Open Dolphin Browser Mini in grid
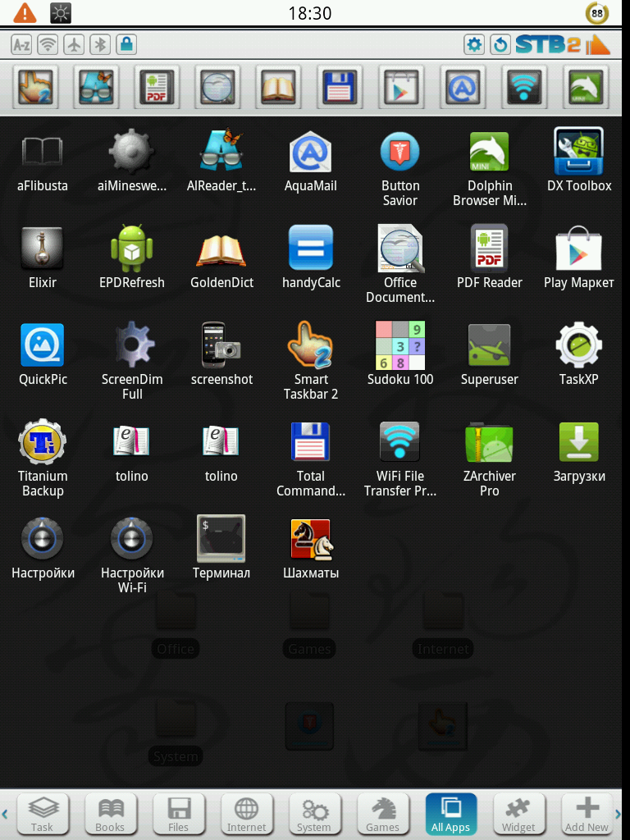 coord(490,169)
